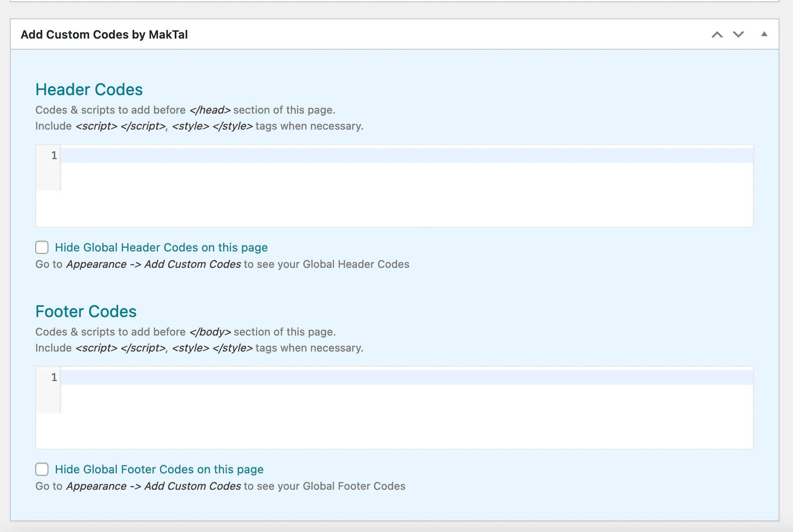Screen dimensions: 793x532
Task: Check Hide Global Header Codes checkbox
Action: 42,248
